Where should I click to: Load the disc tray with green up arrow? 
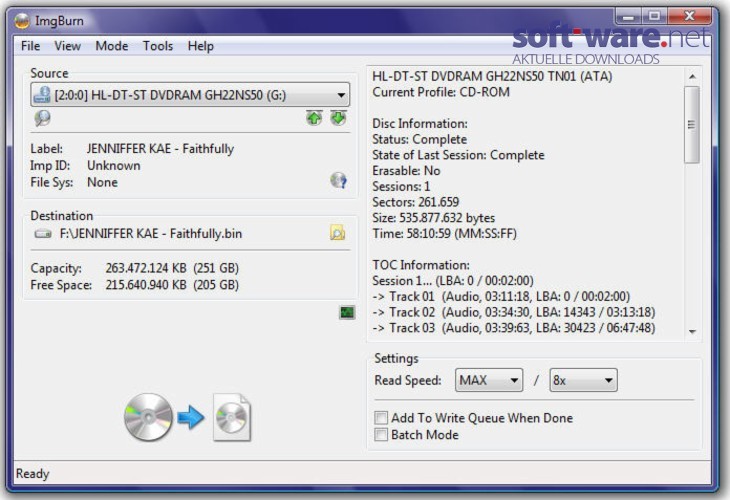(314, 118)
